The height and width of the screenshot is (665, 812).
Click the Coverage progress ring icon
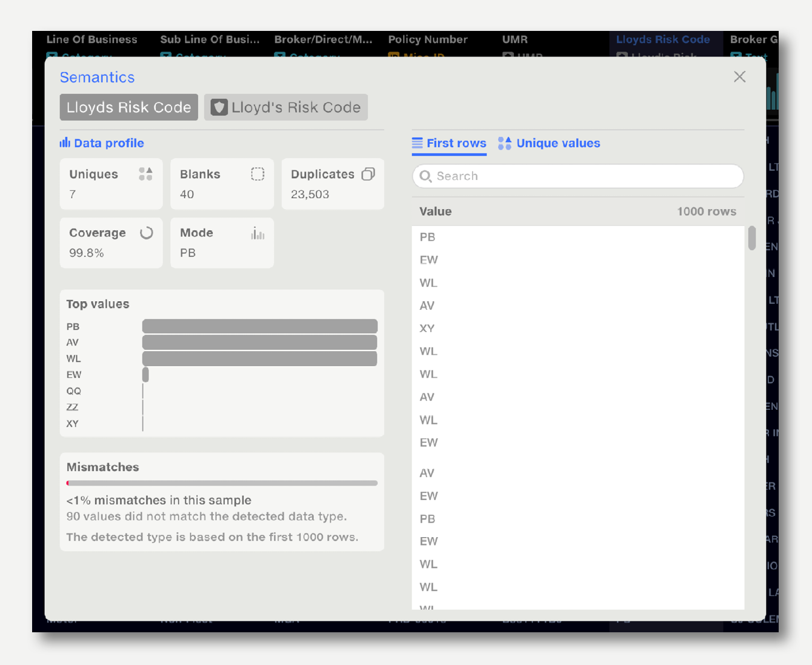click(146, 233)
